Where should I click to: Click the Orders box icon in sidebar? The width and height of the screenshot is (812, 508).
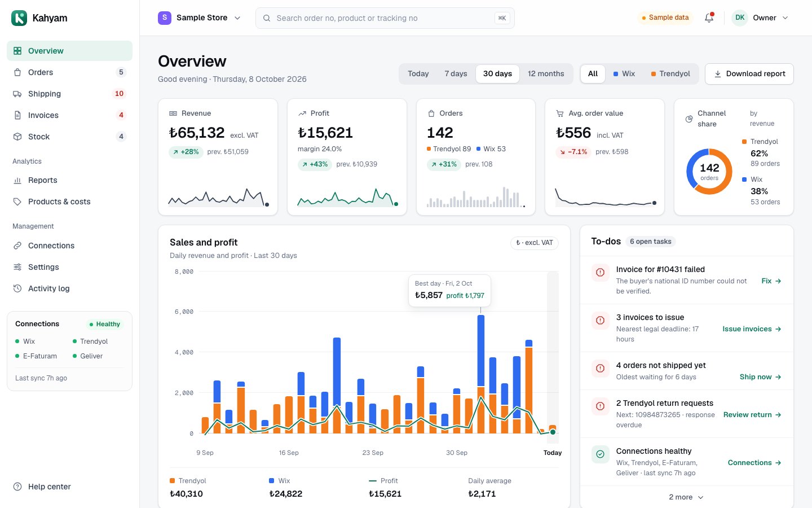pos(17,72)
